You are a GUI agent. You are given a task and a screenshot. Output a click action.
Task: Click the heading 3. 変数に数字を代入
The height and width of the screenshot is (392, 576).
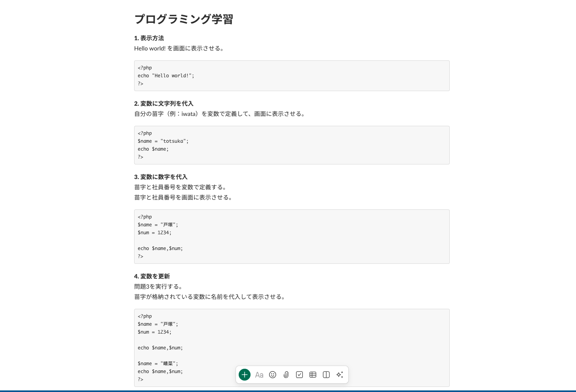click(161, 177)
